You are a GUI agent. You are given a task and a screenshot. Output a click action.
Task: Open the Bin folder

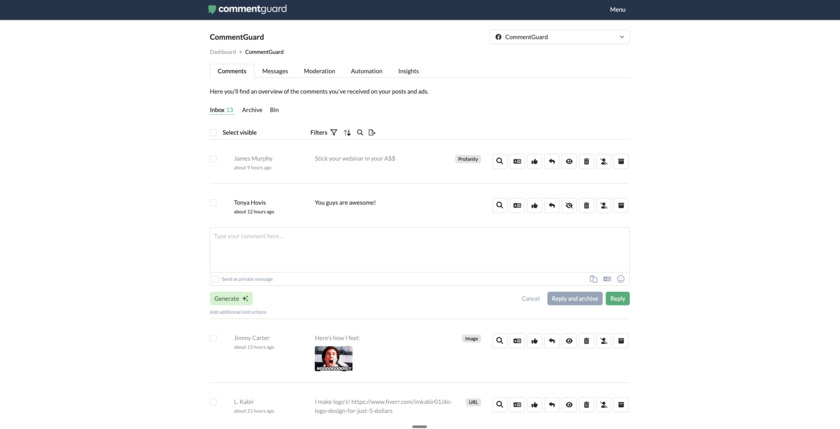coord(274,110)
